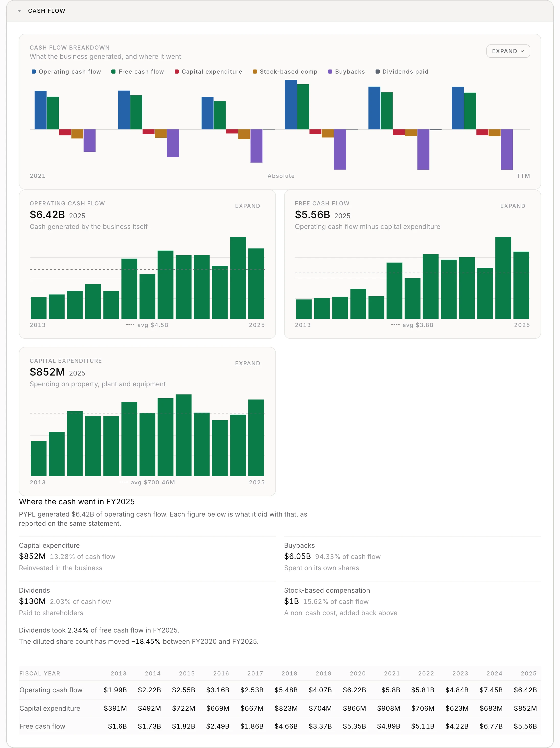The height and width of the screenshot is (748, 560).
Task: Click the 'avg $700.46M' average label
Action: 153,482
